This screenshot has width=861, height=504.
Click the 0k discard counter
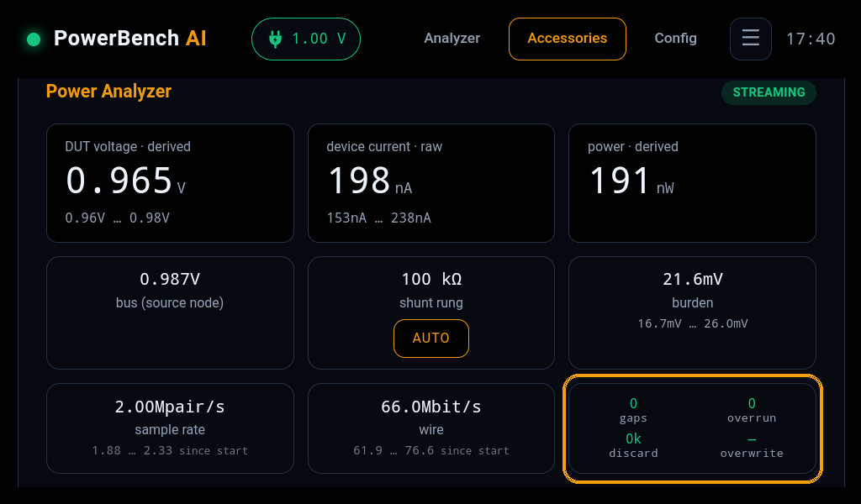click(633, 445)
